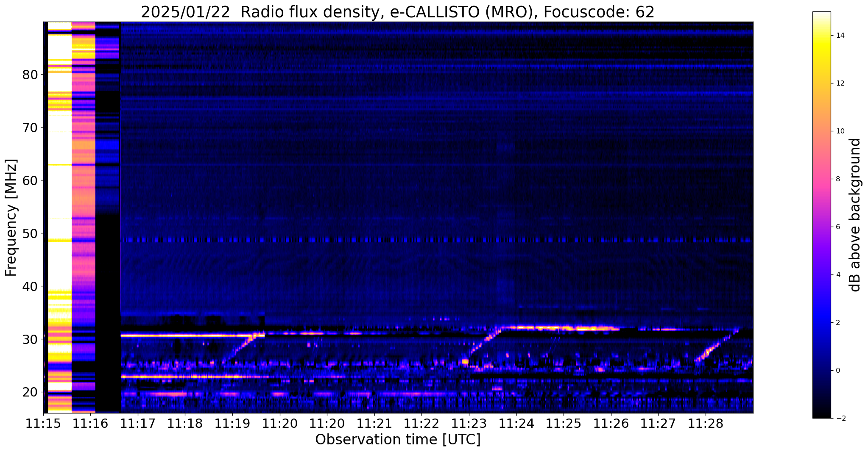Viewport: 868px width, 452px height.
Task: Click the 80 MHz frequency tick label
Action: point(30,75)
